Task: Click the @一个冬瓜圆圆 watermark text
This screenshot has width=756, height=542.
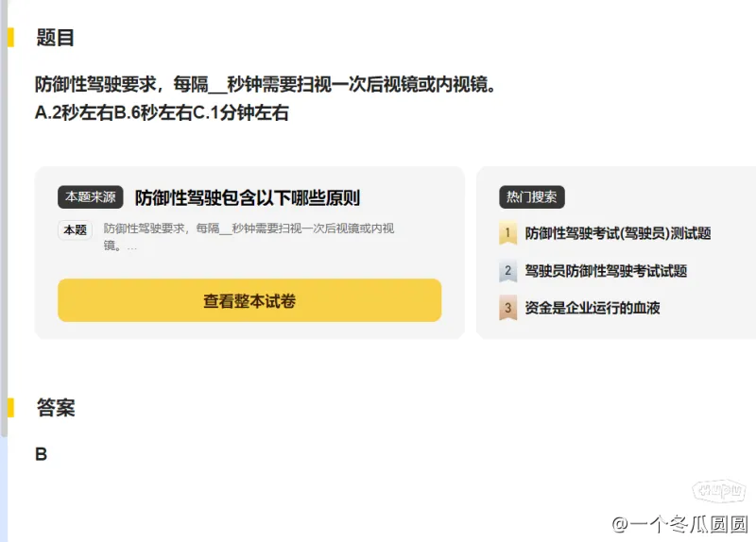Action: (679, 524)
